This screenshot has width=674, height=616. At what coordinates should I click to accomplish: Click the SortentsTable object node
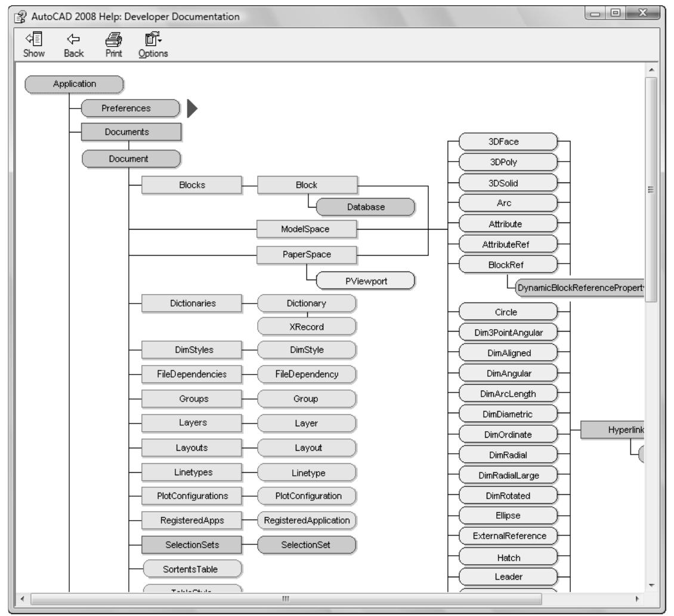pyautogui.click(x=192, y=569)
